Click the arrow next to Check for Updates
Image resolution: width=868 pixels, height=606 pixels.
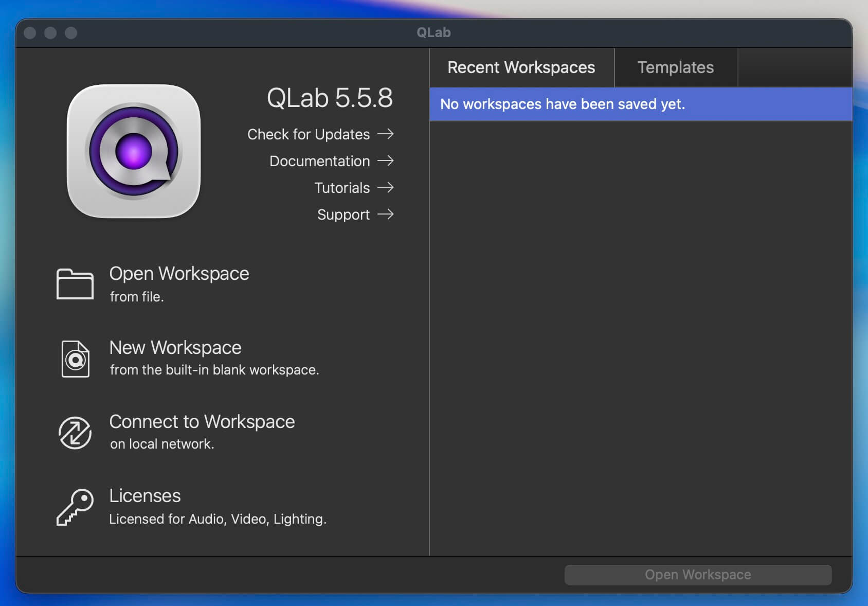click(x=386, y=134)
